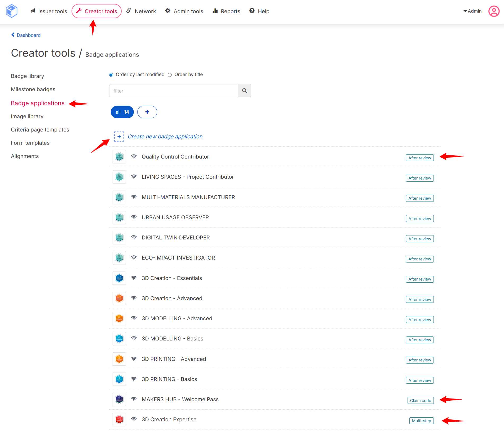Click After review tag on URBAN USAGE OBSERVER
The width and height of the screenshot is (504, 433).
point(420,218)
